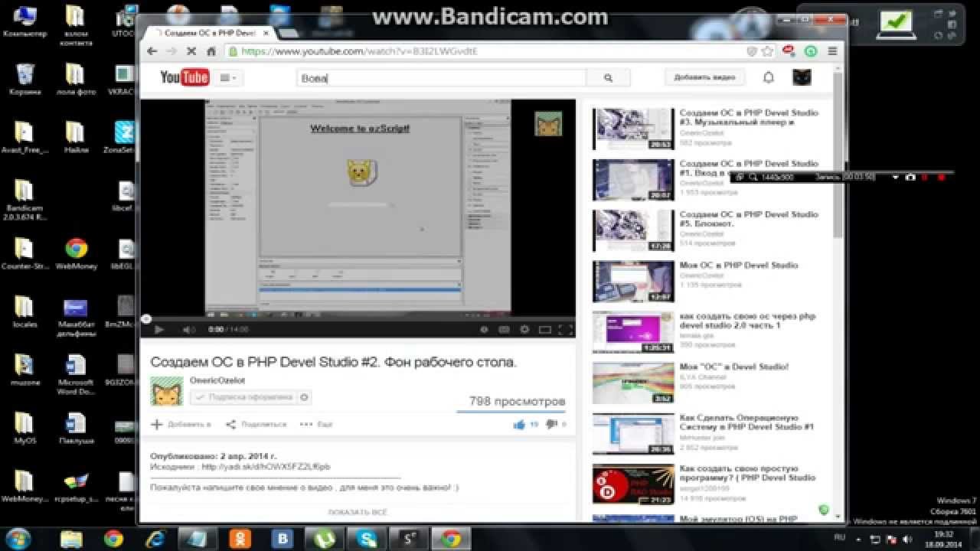The height and width of the screenshot is (551, 980).
Task: Open the YouTube guide menu dropdown
Action: (x=228, y=78)
